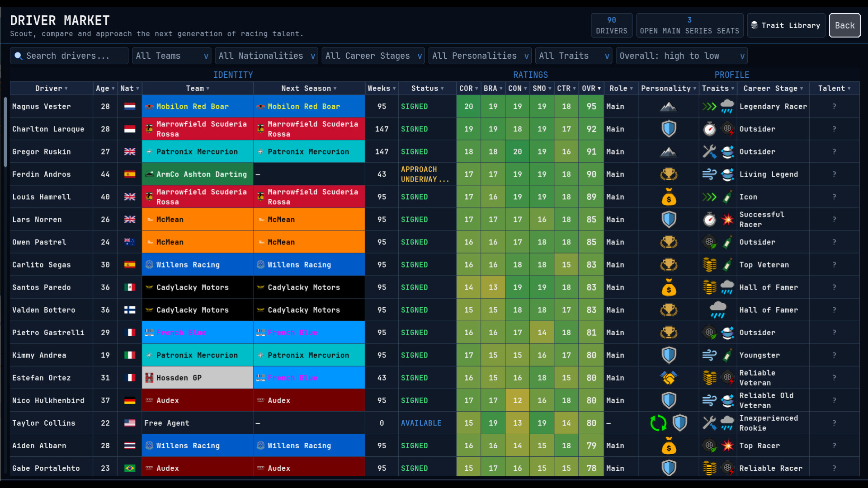Sort by the OVR column header
The image size is (868, 488).
tap(591, 89)
